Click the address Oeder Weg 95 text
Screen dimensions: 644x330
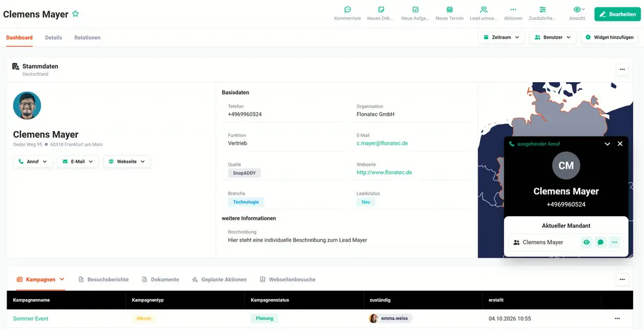pyautogui.click(x=27, y=145)
